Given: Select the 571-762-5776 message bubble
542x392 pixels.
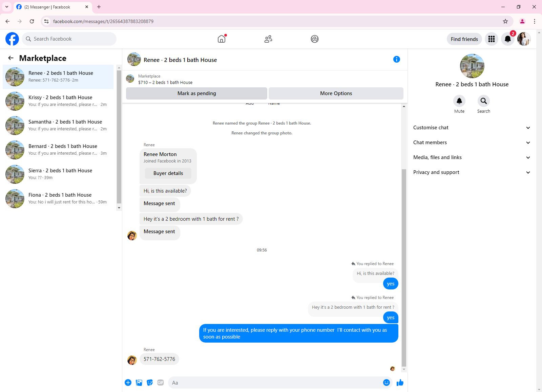Looking at the screenshot, I should click(159, 359).
